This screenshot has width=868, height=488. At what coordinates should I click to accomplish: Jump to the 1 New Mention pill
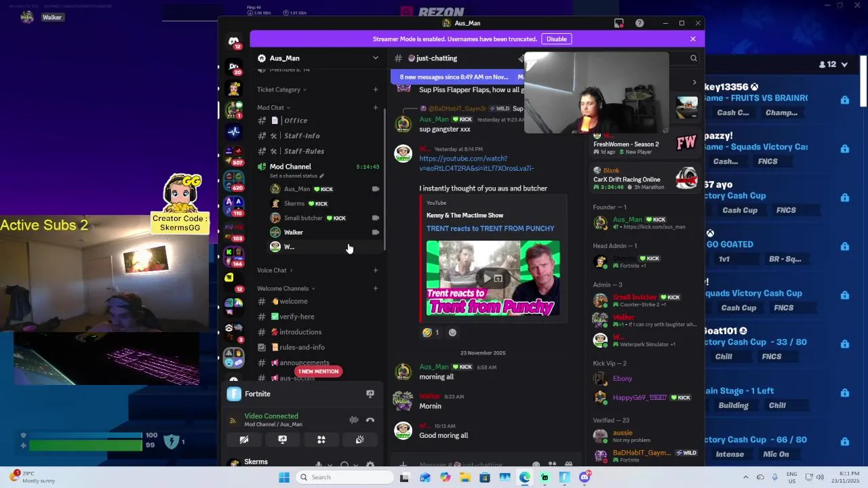(318, 371)
